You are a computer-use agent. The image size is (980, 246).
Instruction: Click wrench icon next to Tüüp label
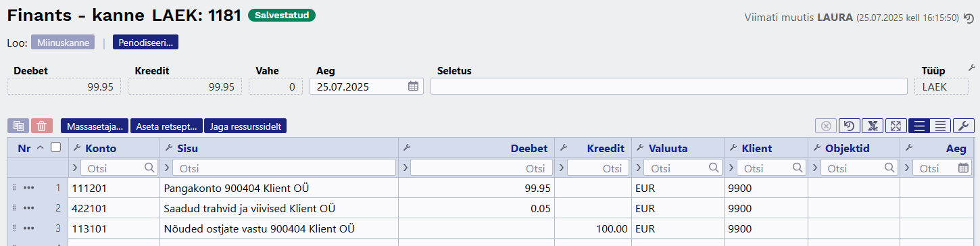(972, 68)
